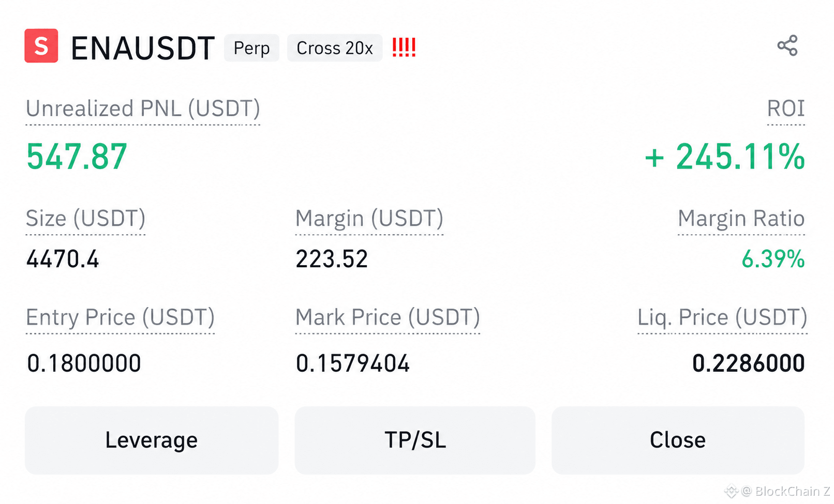Tap the Unrealized PNL (USDT) label
Image resolution: width=834 pixels, height=504 pixels.
(143, 109)
